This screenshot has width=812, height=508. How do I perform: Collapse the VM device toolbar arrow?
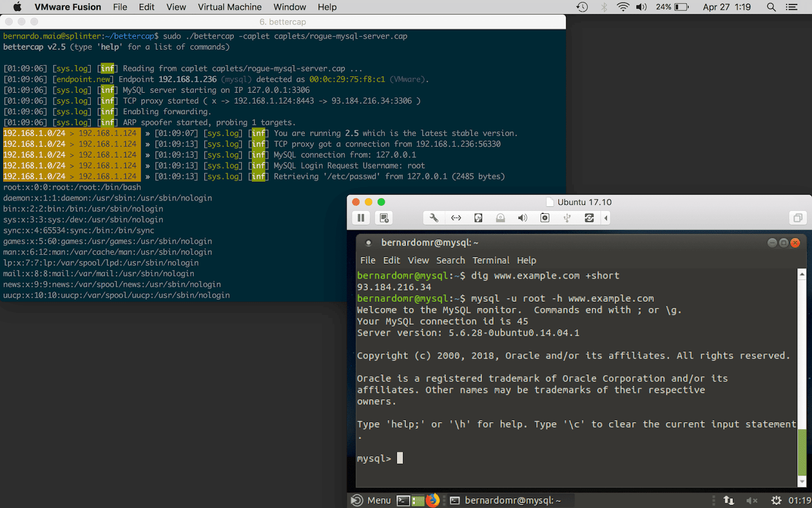point(605,218)
